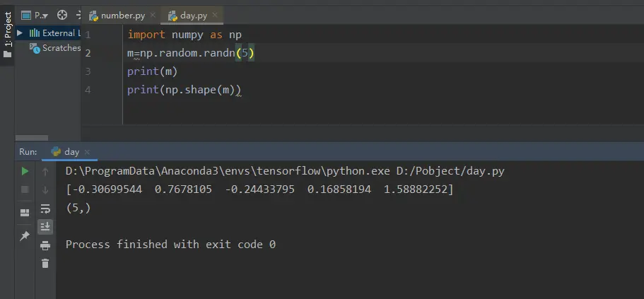Move down the stack trace arrow
The height and width of the screenshot is (299, 644).
tap(45, 189)
